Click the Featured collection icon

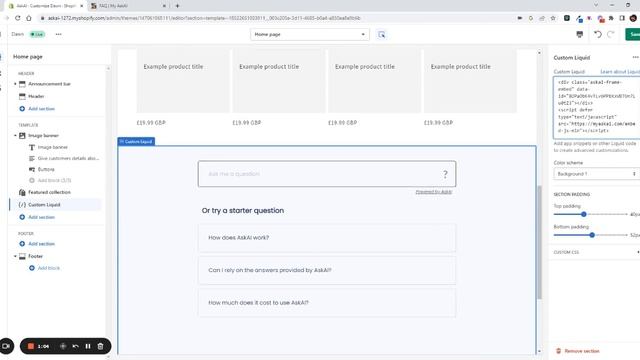pos(22,192)
